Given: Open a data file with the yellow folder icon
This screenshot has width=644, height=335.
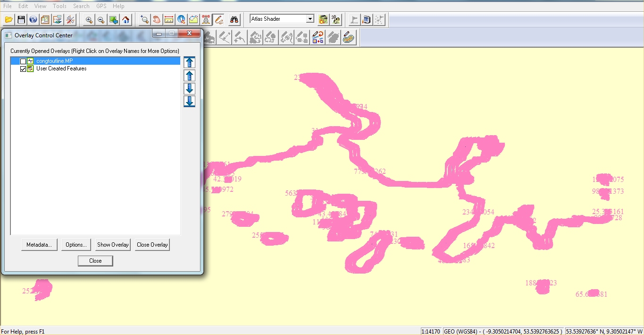Looking at the screenshot, I should point(8,19).
